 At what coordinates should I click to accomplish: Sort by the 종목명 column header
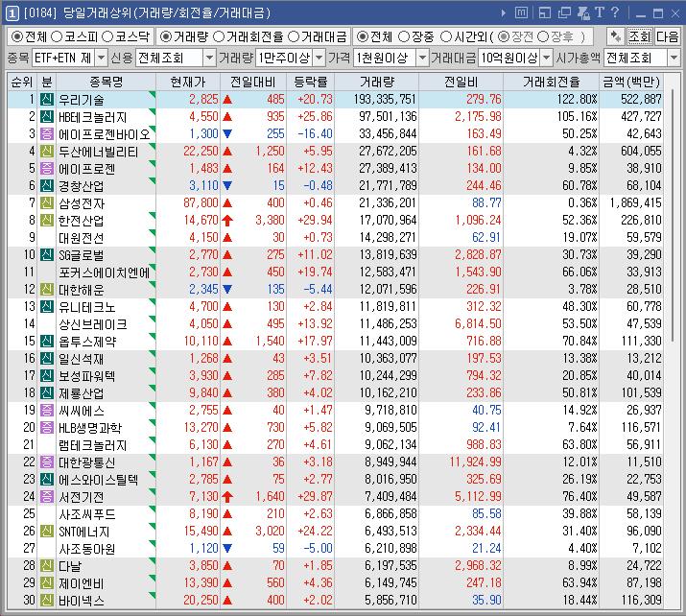coord(106,82)
